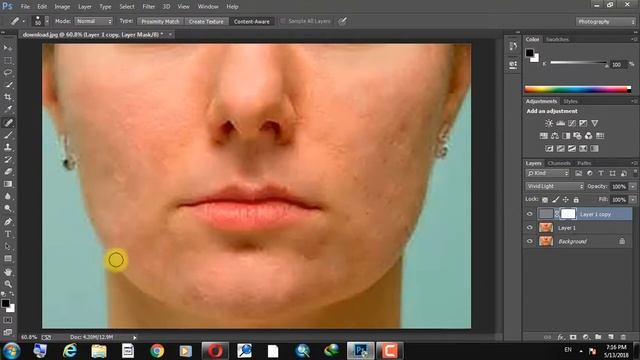Screen dimensions: 640x360
Task: Select the Dodge tool
Action: pos(8,209)
